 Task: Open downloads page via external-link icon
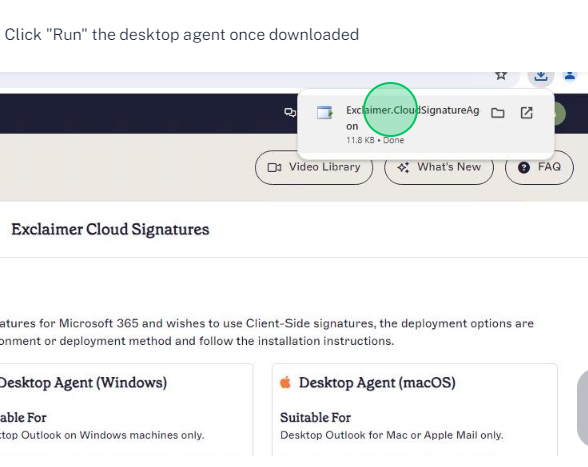[x=526, y=113]
